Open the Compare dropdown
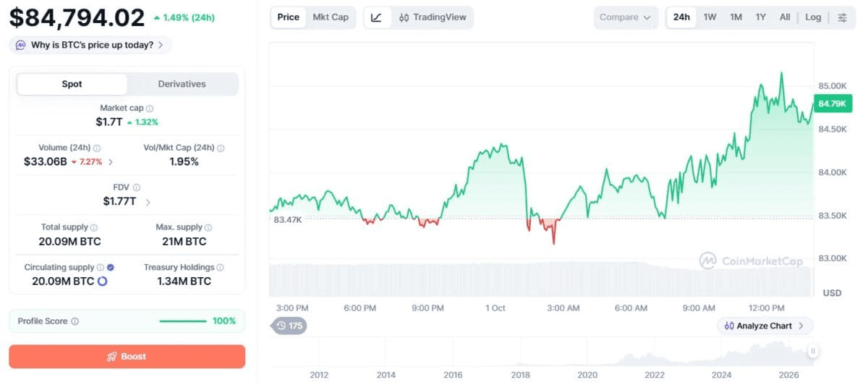 pos(626,17)
